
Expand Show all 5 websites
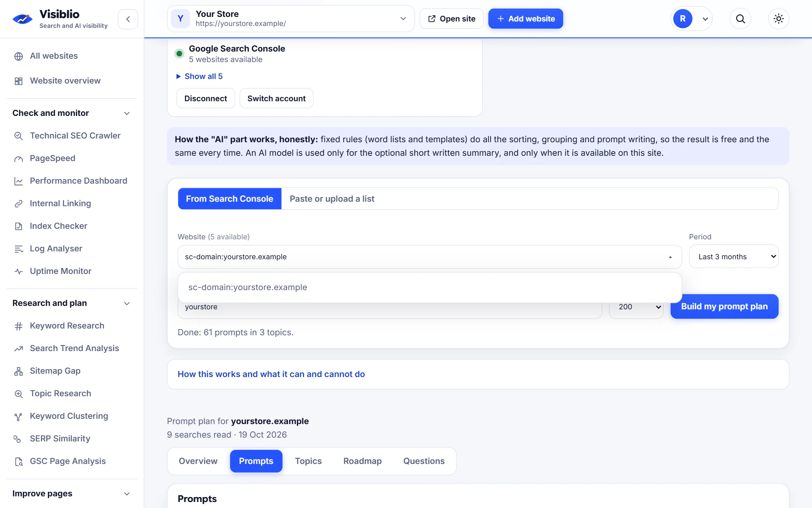click(200, 76)
